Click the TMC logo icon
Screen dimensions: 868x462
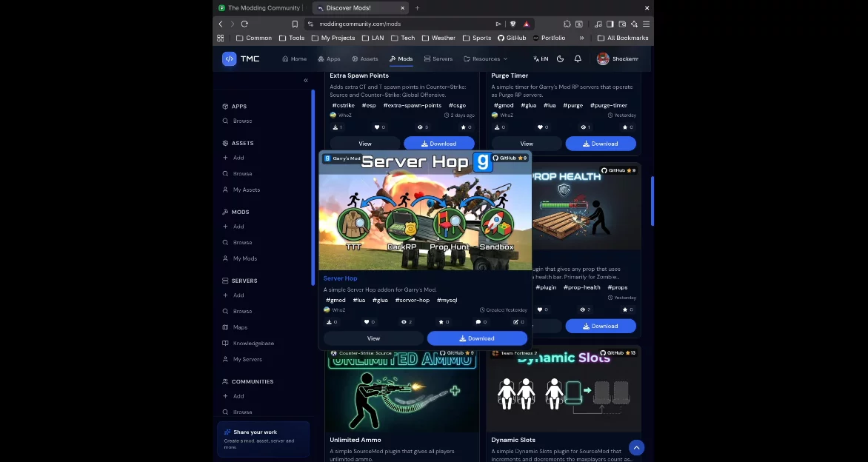point(229,58)
